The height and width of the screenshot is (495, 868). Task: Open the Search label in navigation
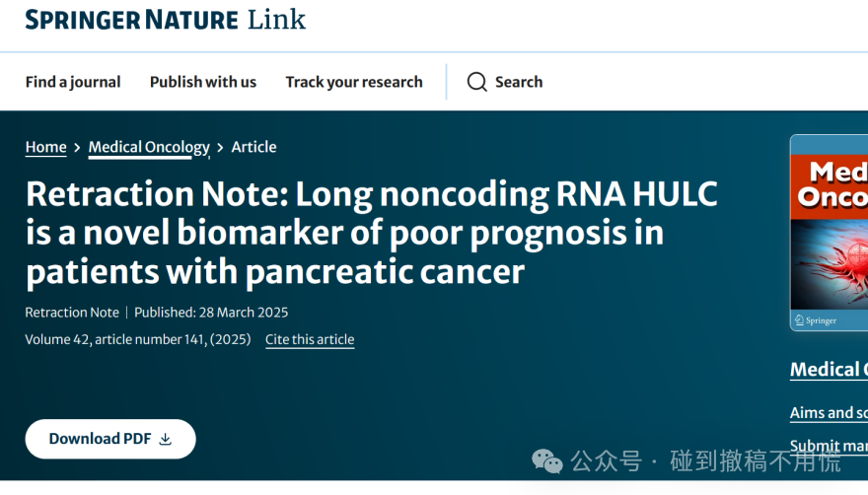tap(519, 82)
